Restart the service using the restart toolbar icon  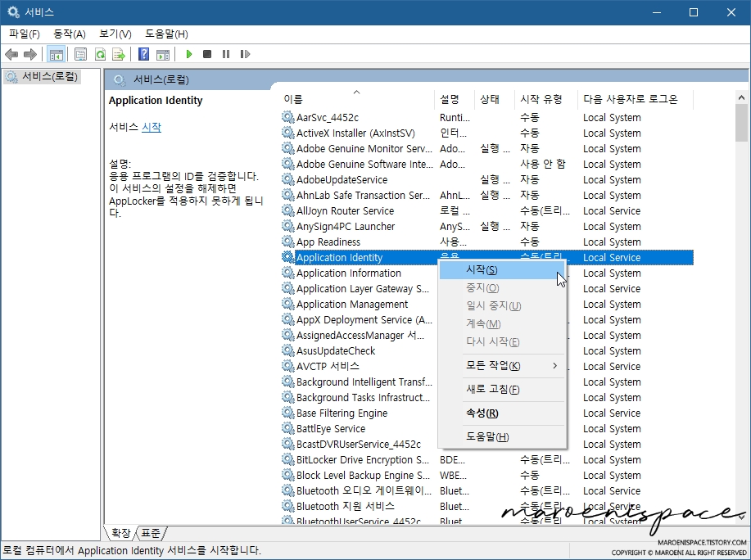(246, 54)
